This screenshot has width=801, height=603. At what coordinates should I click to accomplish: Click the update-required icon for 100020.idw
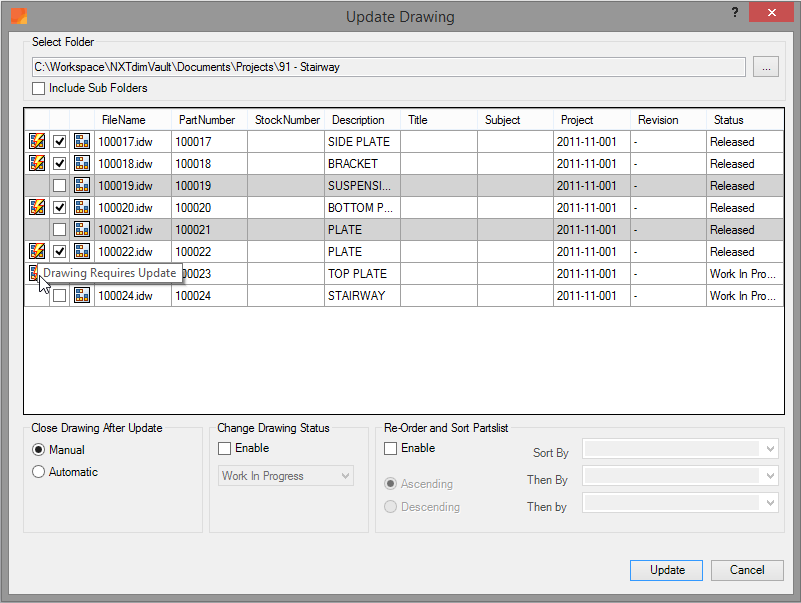click(x=37, y=208)
